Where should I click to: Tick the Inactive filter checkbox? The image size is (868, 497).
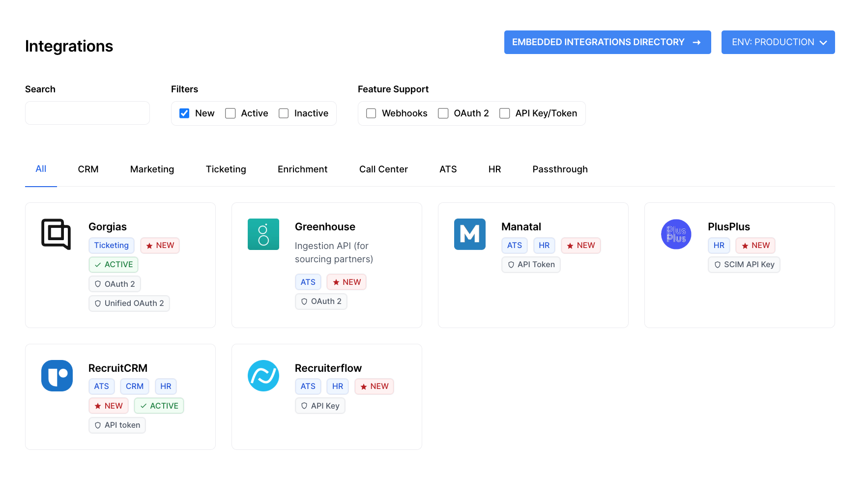284,113
